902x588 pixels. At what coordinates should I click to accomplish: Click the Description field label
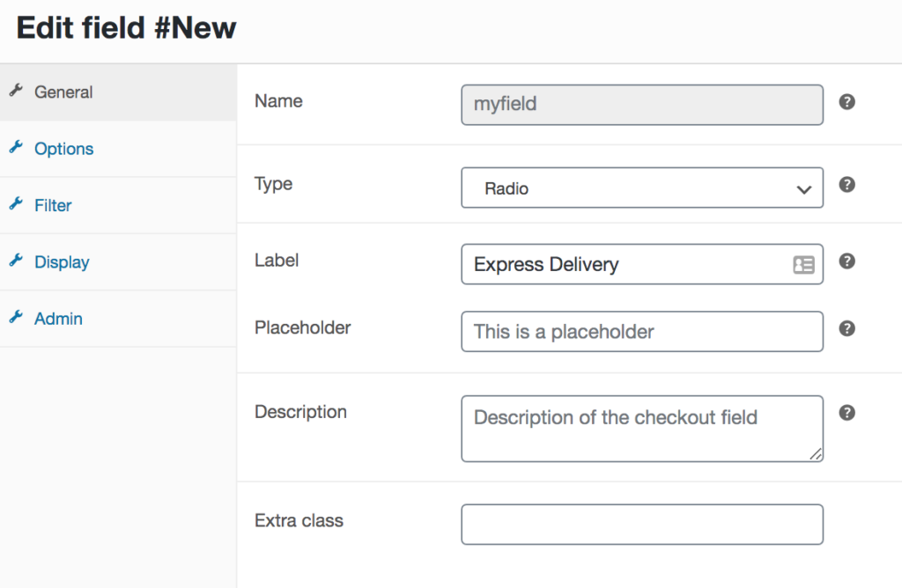point(301,412)
